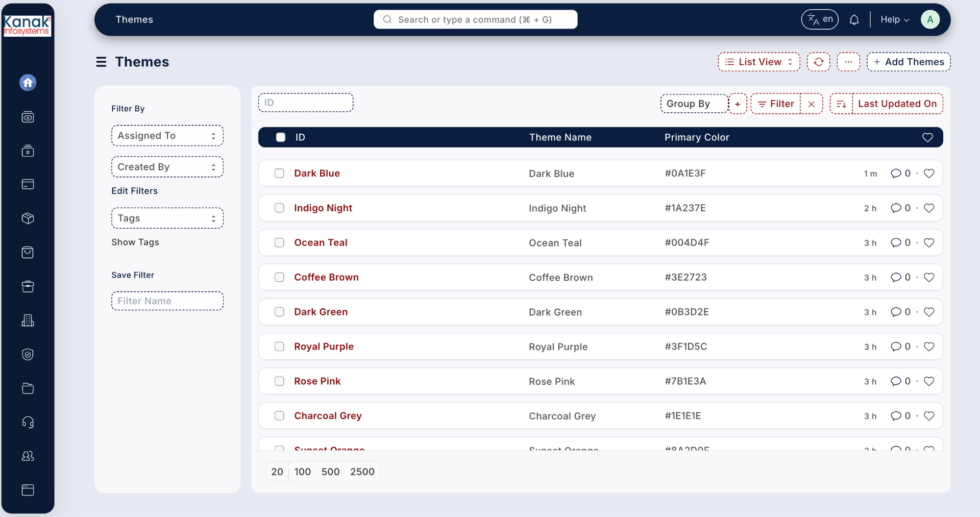Clear filters with the X icon
This screenshot has width=980, height=517.
tap(811, 104)
